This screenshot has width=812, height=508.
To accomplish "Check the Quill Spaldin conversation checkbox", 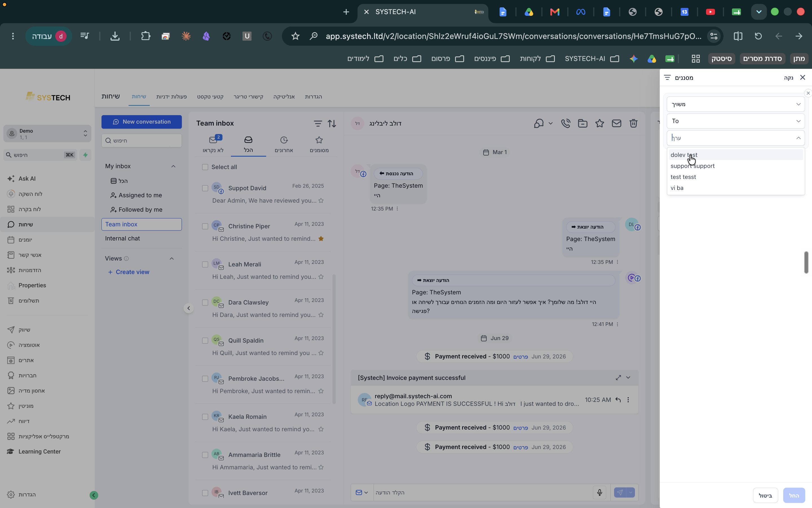I will coord(205,341).
